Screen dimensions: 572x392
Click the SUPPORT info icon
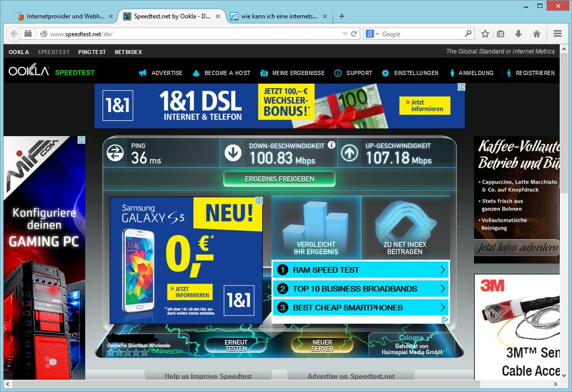(338, 73)
